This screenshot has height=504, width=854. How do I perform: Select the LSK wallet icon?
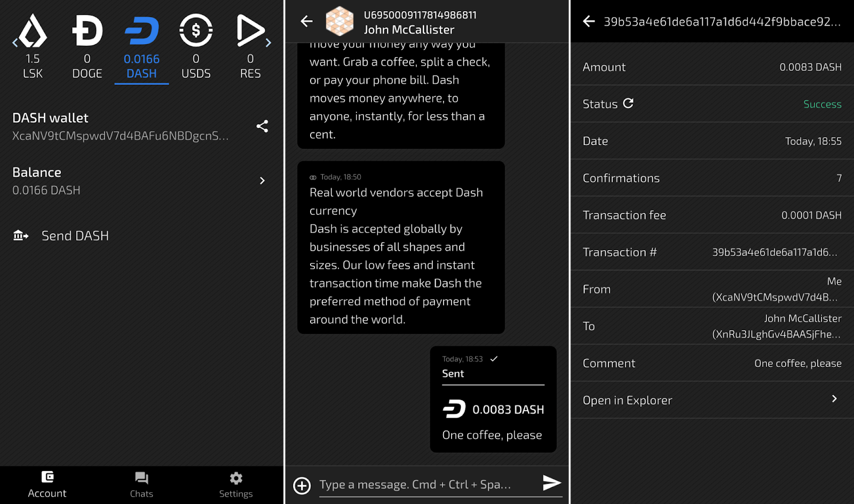33,30
